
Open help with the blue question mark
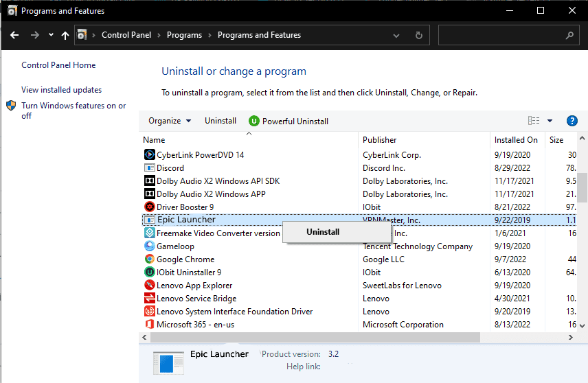572,121
